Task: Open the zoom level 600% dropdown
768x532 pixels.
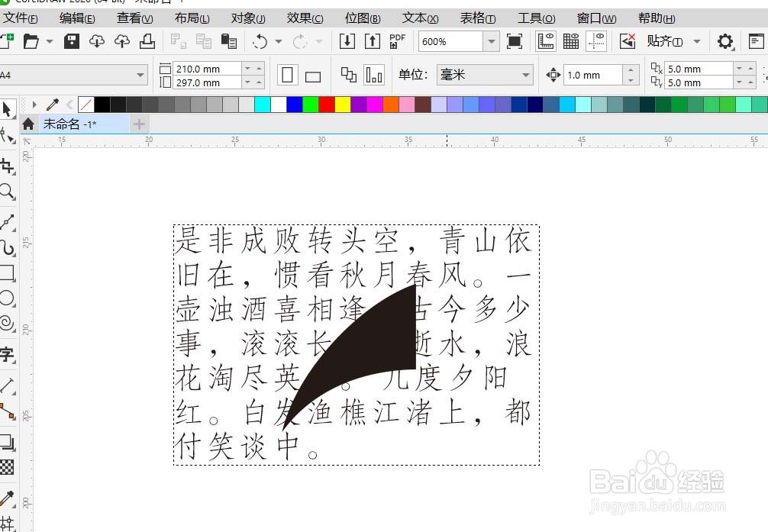Action: pos(491,42)
